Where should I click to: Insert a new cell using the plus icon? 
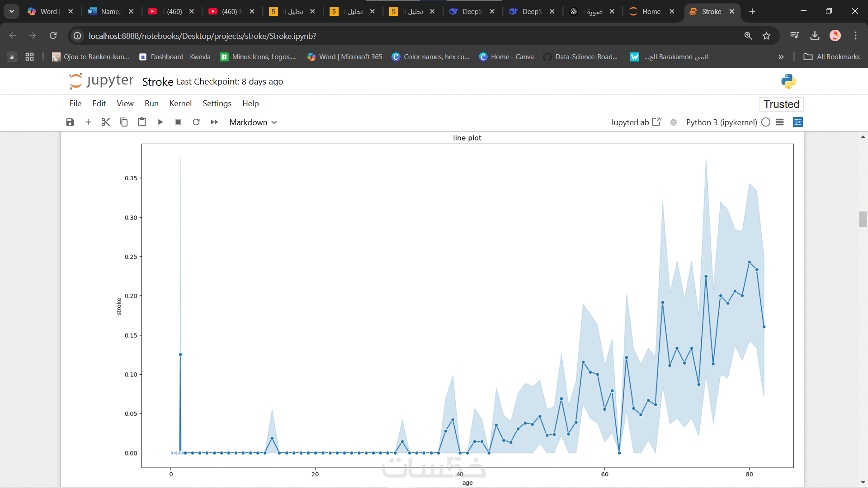coord(88,122)
